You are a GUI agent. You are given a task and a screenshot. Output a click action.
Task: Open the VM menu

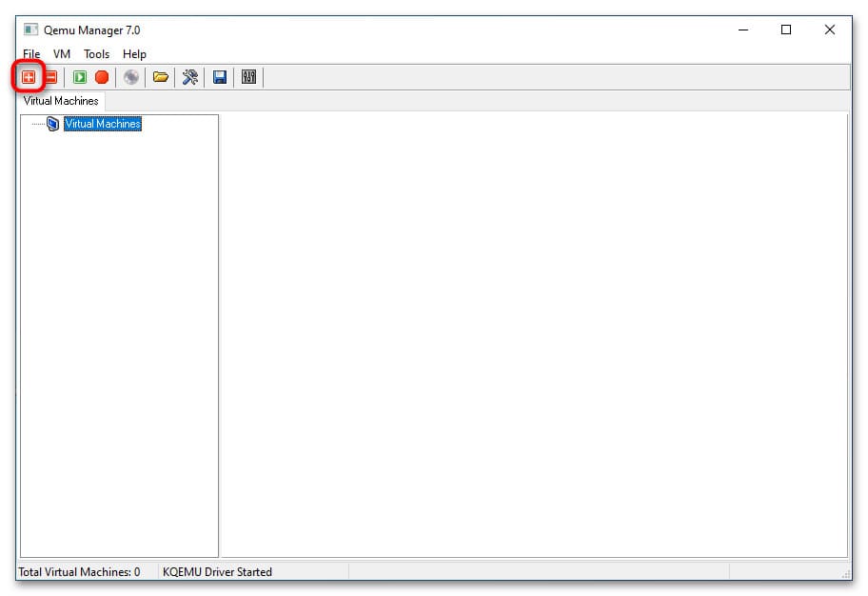coord(62,54)
